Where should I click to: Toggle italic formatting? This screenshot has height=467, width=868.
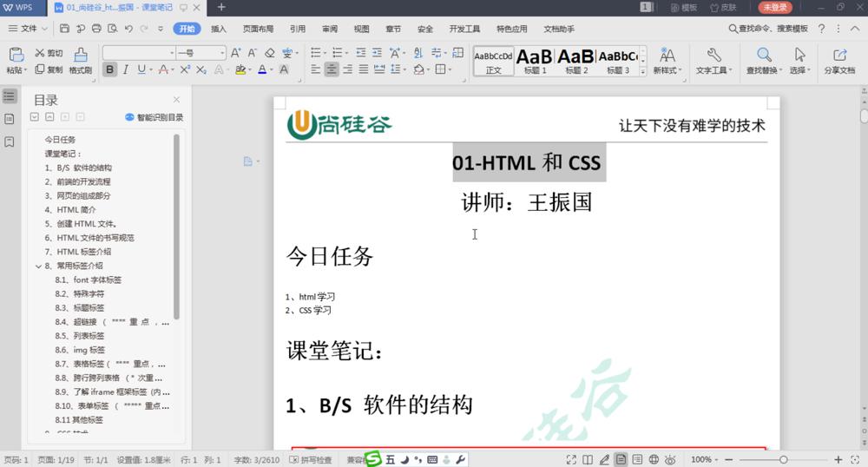tap(126, 69)
